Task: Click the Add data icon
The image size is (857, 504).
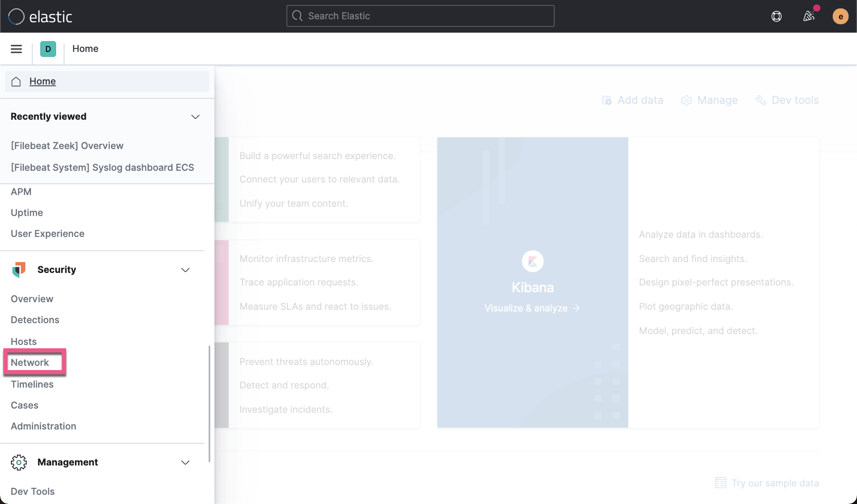Action: pyautogui.click(x=607, y=100)
